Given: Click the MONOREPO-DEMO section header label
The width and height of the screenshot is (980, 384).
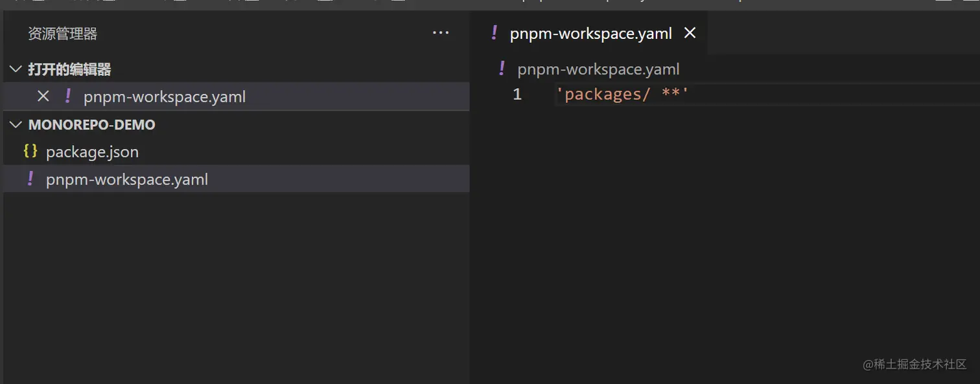Looking at the screenshot, I should [92, 124].
